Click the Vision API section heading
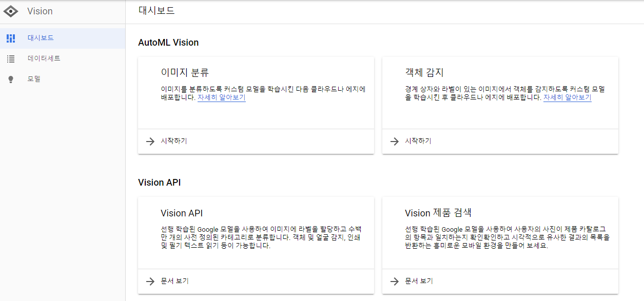The height and width of the screenshot is (301, 644). click(x=160, y=183)
